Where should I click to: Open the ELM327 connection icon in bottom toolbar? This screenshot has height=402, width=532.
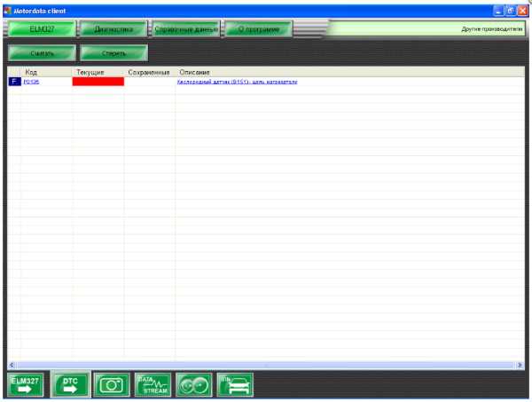pyautogui.click(x=26, y=384)
